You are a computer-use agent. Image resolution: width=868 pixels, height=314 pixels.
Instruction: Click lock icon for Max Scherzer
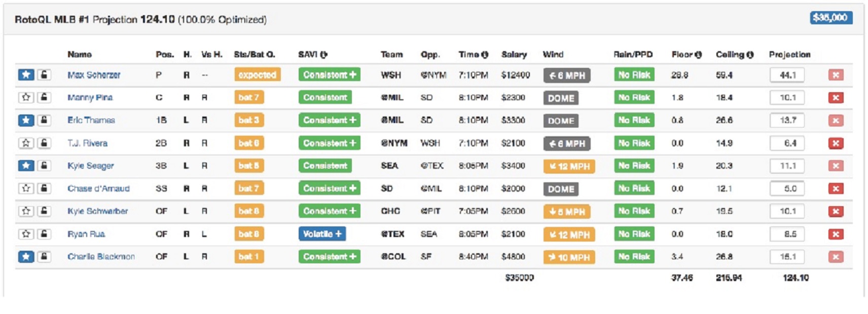click(x=44, y=75)
